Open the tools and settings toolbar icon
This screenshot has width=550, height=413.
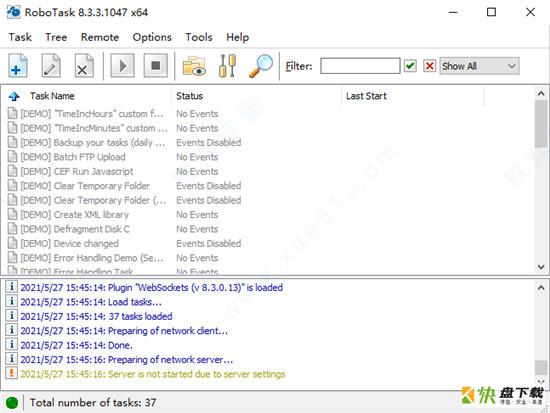click(227, 66)
